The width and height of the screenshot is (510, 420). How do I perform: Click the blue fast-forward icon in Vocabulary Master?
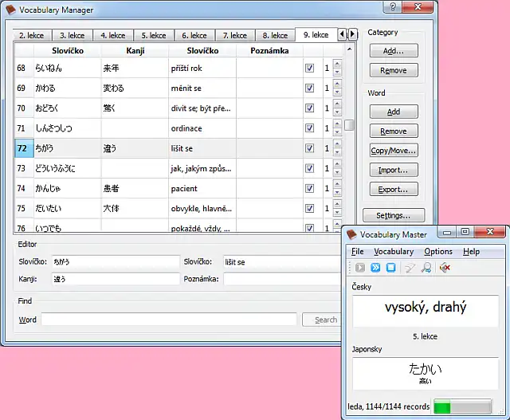coord(375,268)
